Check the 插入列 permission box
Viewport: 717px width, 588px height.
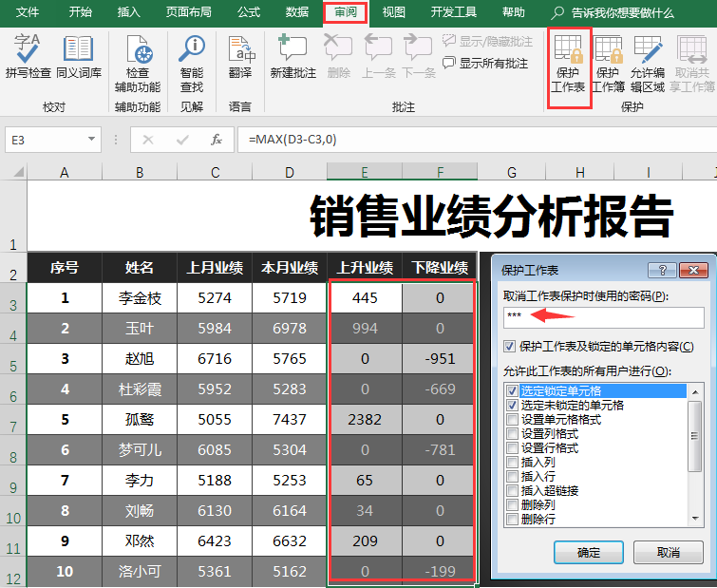[x=512, y=463]
